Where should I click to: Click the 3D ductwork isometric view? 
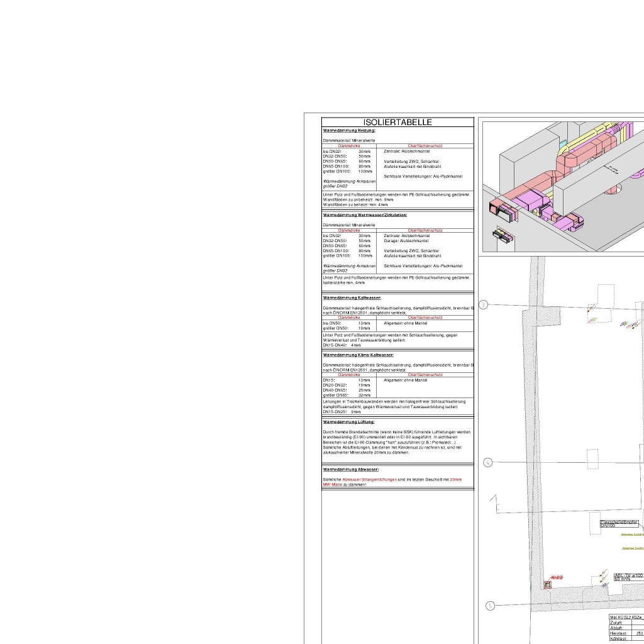point(563,187)
